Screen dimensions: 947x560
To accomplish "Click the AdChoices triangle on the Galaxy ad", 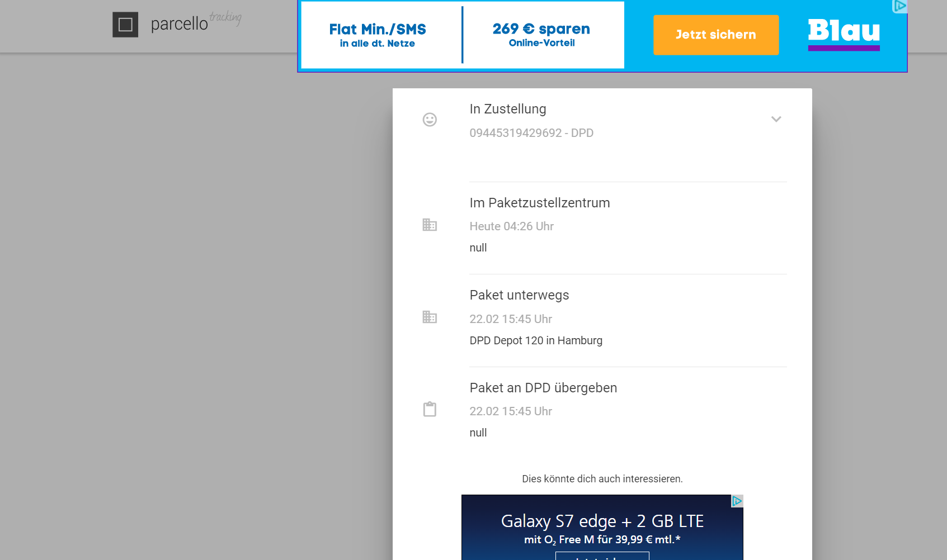I will pyautogui.click(x=737, y=501).
